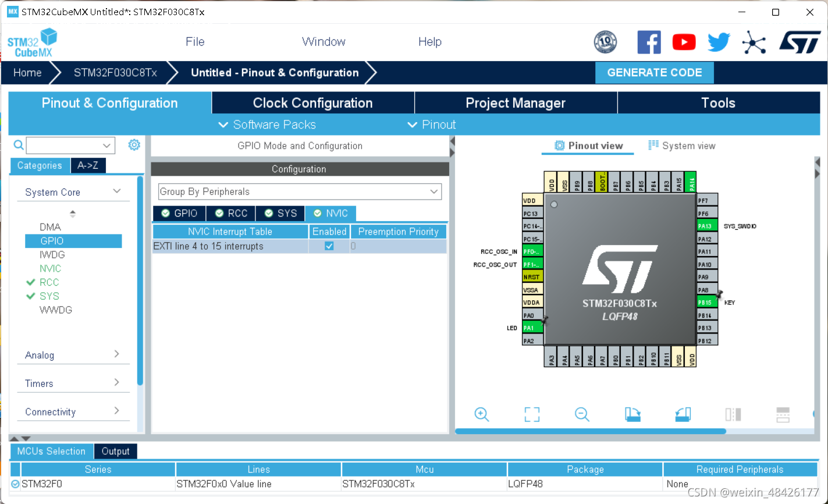Open the Facebook page icon
Screen dimensions: 828x504
[x=649, y=42]
